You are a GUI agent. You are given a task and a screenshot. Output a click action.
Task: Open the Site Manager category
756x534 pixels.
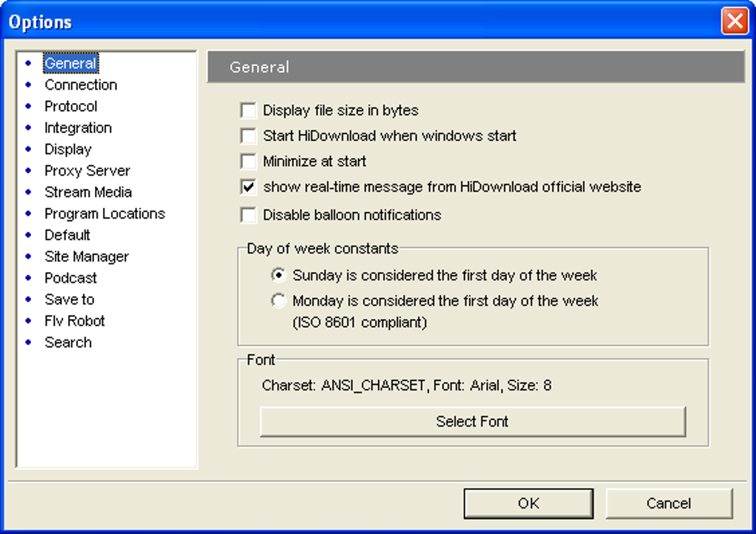tap(86, 257)
